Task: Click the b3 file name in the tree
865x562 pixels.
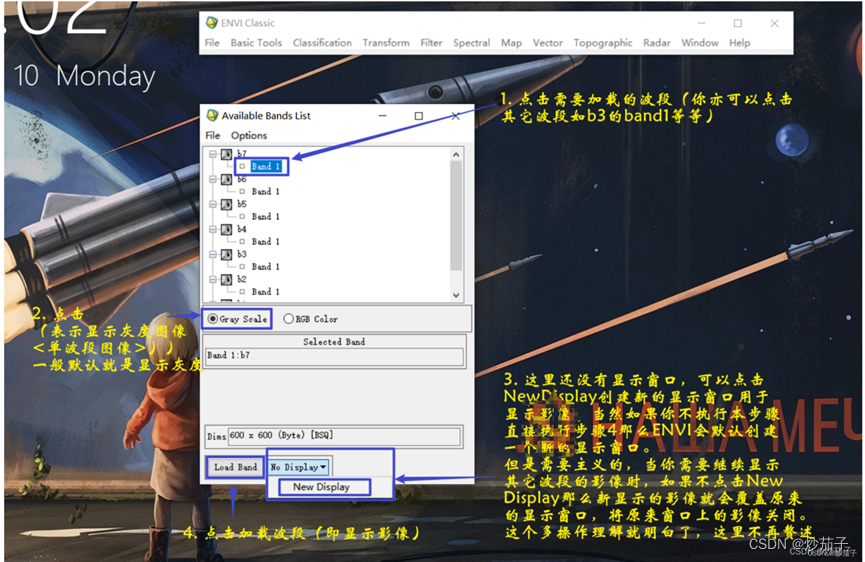Action: tap(242, 254)
